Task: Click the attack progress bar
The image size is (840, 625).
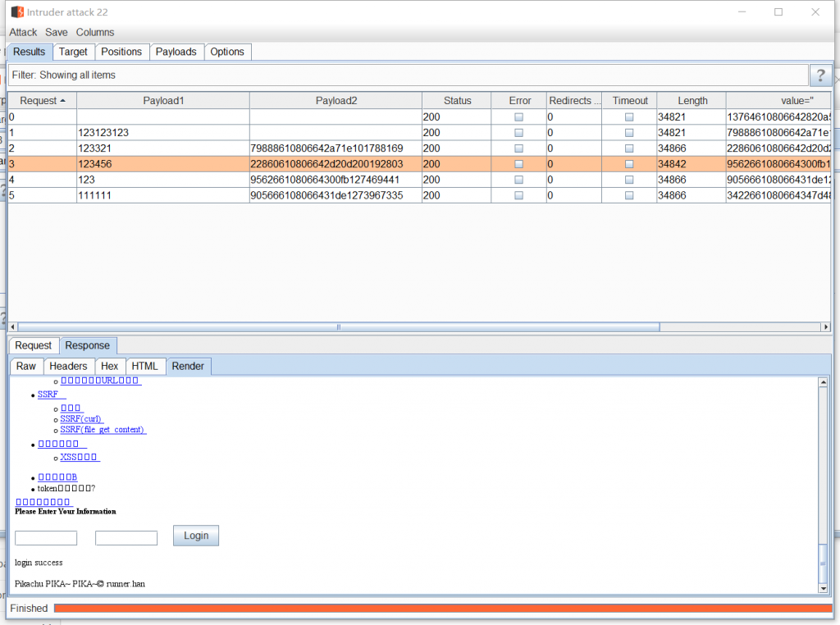Action: pos(443,608)
